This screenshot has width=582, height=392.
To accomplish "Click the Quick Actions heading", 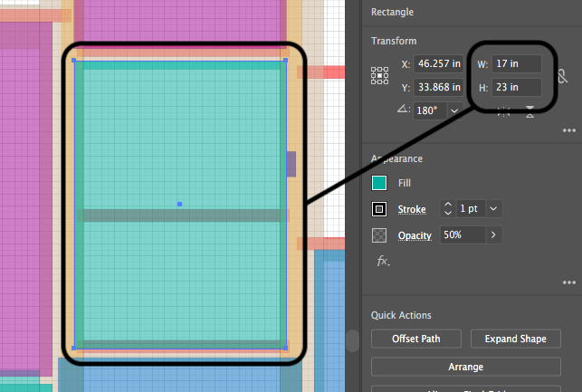I will point(401,315).
